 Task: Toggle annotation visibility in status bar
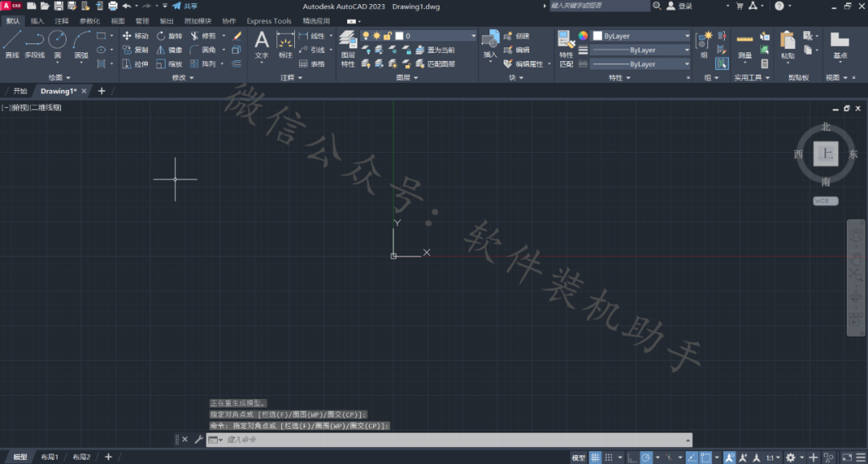point(728,458)
